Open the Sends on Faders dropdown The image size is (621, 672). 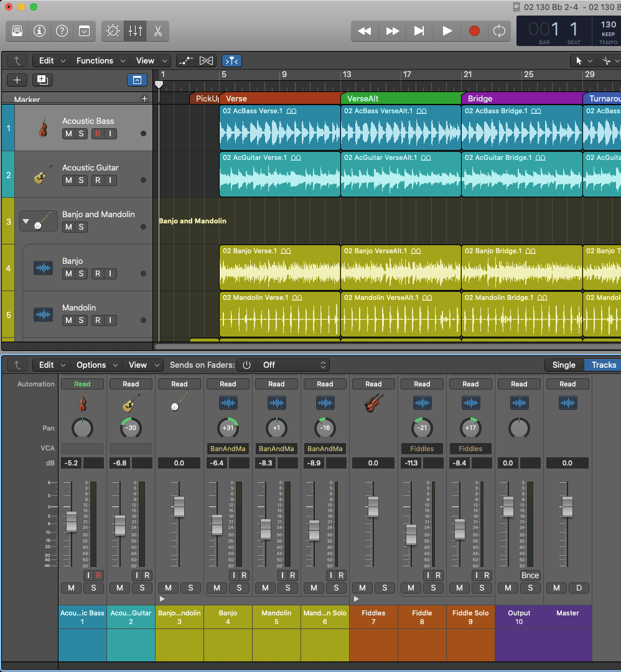pyautogui.click(x=292, y=365)
